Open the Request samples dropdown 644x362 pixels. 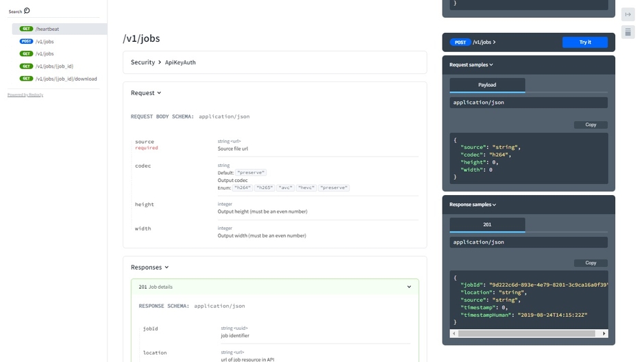471,65
